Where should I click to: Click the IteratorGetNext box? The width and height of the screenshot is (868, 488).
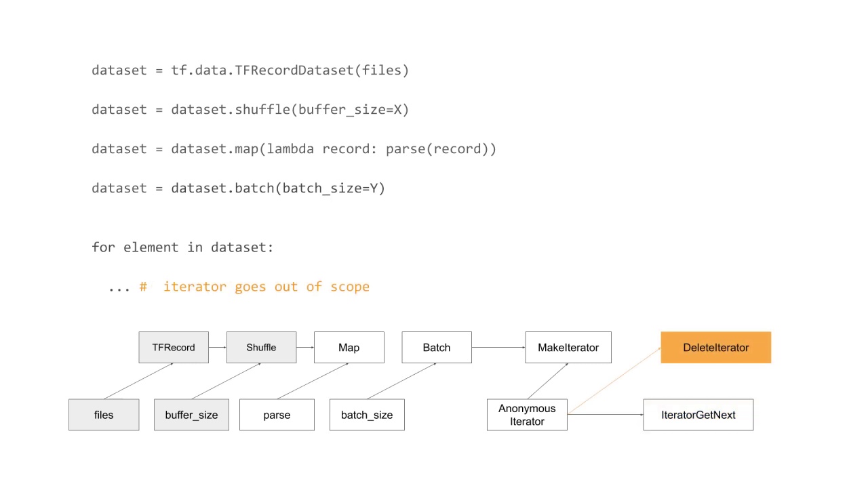point(698,415)
